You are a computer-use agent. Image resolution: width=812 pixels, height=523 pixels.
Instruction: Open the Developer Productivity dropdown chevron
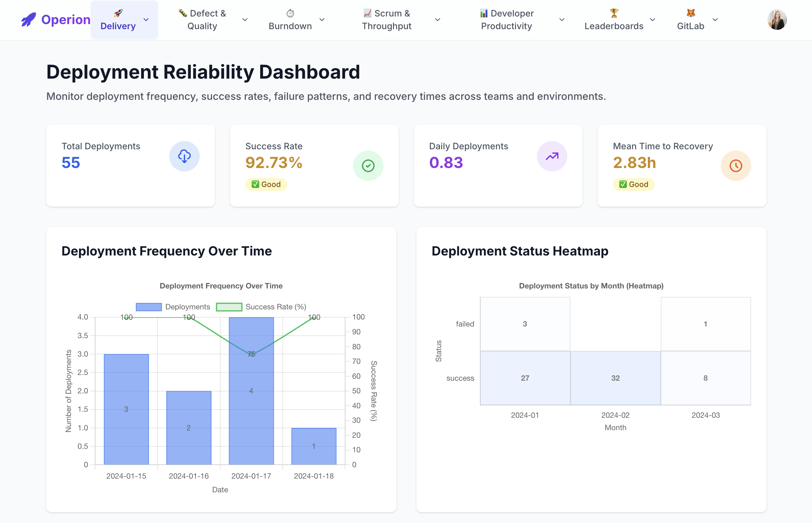(562, 20)
